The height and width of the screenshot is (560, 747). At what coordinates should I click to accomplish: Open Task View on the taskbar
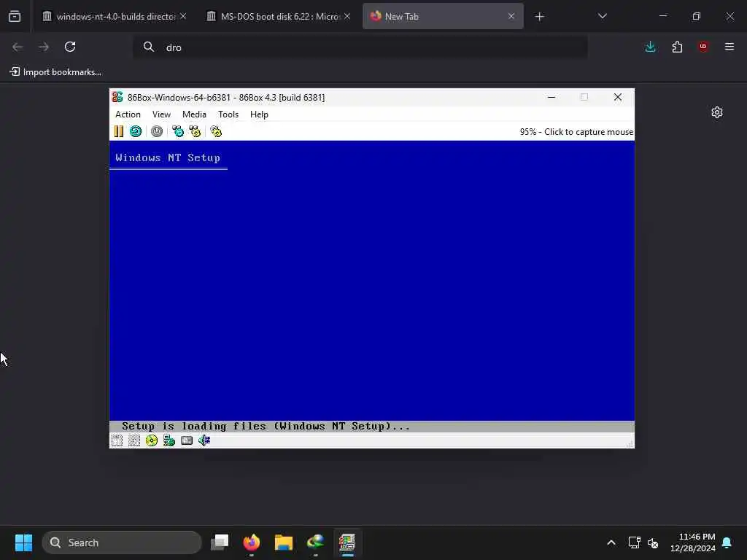[x=220, y=542]
